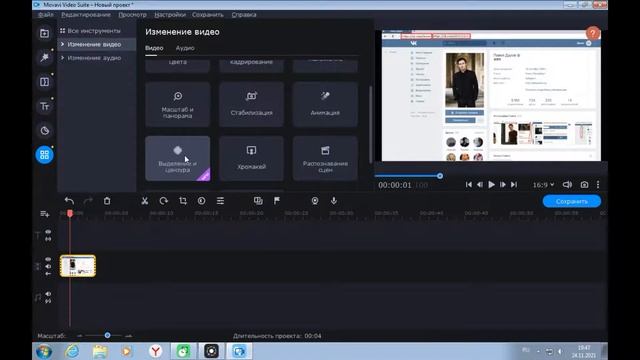
Task: Jump to the end of preview
Action: tap(514, 185)
